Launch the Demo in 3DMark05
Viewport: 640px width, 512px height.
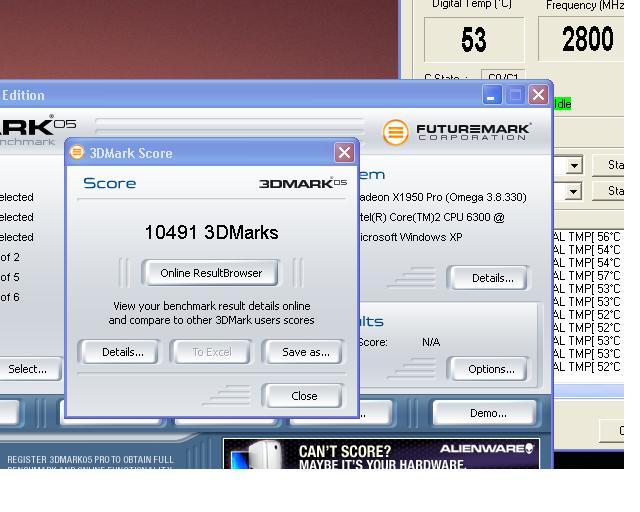485,413
